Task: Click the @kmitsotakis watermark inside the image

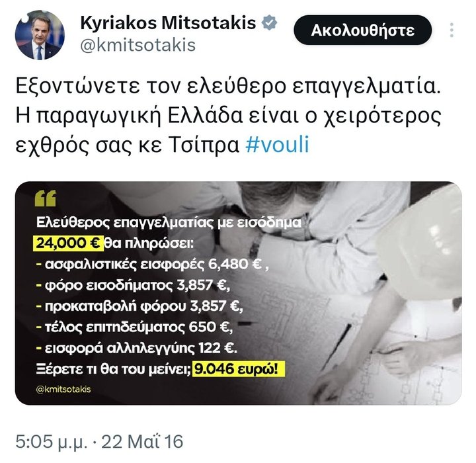Action: tap(63, 389)
